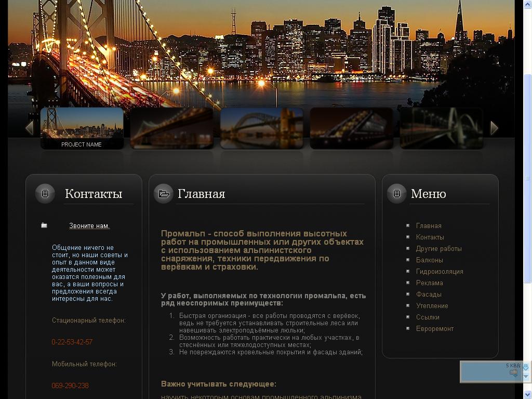Open Контакты in the menu list

[430, 237]
